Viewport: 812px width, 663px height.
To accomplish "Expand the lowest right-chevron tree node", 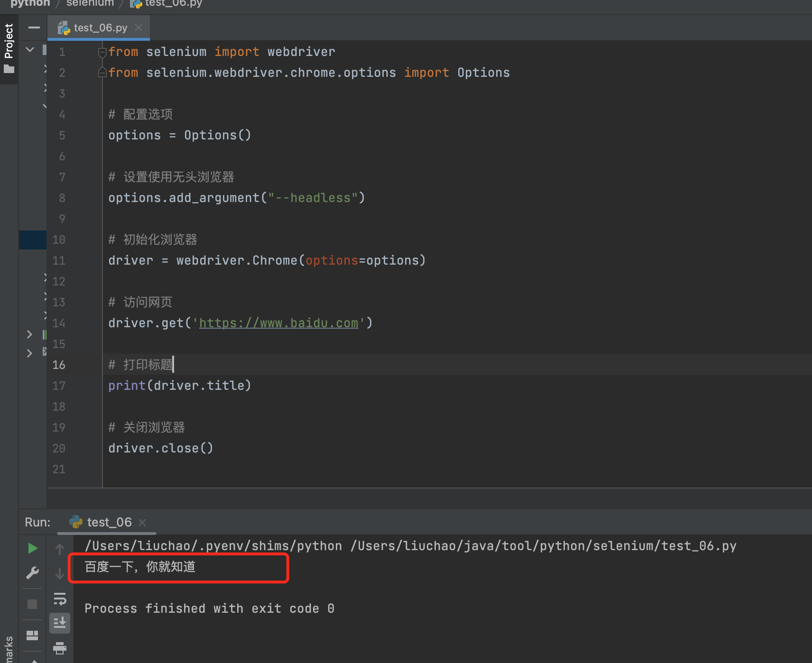I will (x=29, y=353).
